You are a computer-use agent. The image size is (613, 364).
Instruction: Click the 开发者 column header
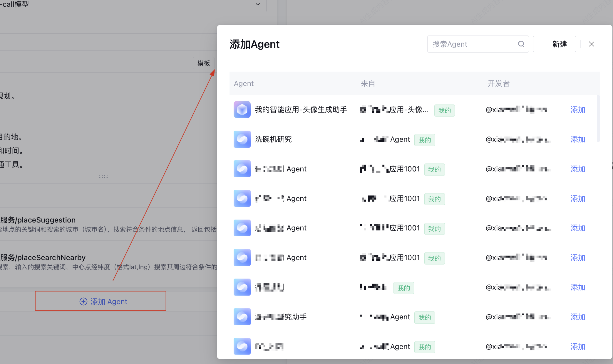click(x=499, y=84)
